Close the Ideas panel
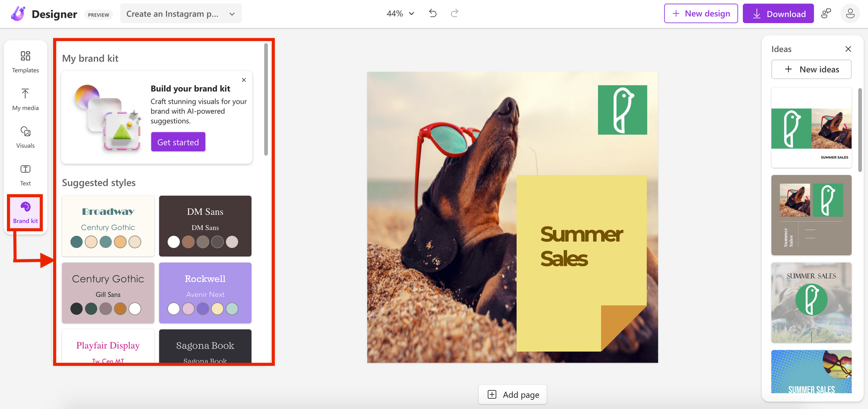868x409 pixels. [x=848, y=49]
